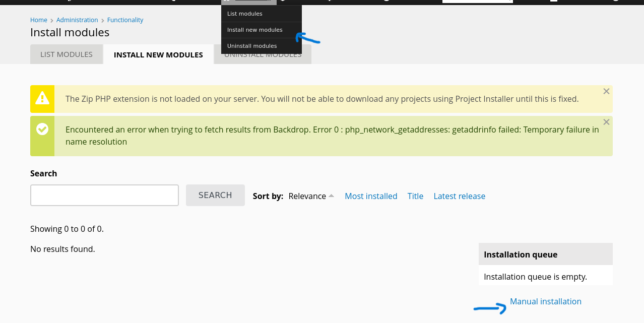Go to Home via breadcrumb

(x=38, y=20)
